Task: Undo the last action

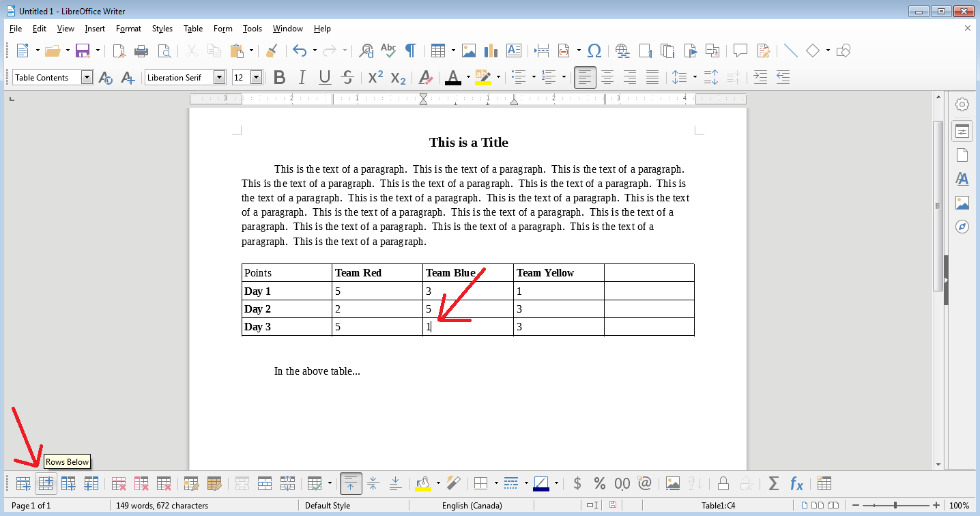Action: (x=299, y=51)
